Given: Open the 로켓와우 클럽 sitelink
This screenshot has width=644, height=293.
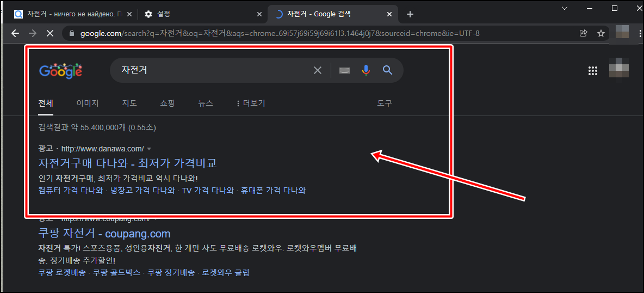Looking at the screenshot, I should click(x=226, y=272).
